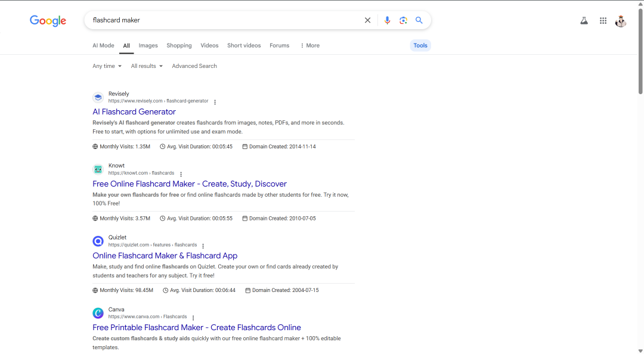Start voice search with microphone icon
This screenshot has width=644, height=354.
coord(387,20)
